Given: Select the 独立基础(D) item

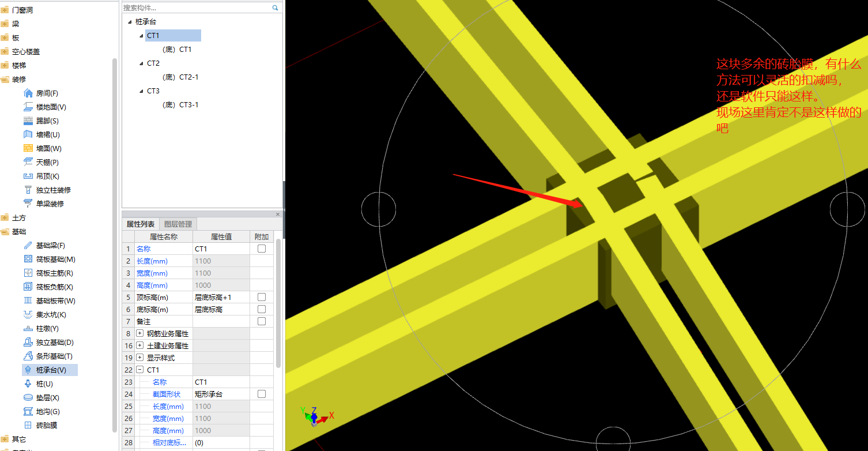Looking at the screenshot, I should (48, 343).
